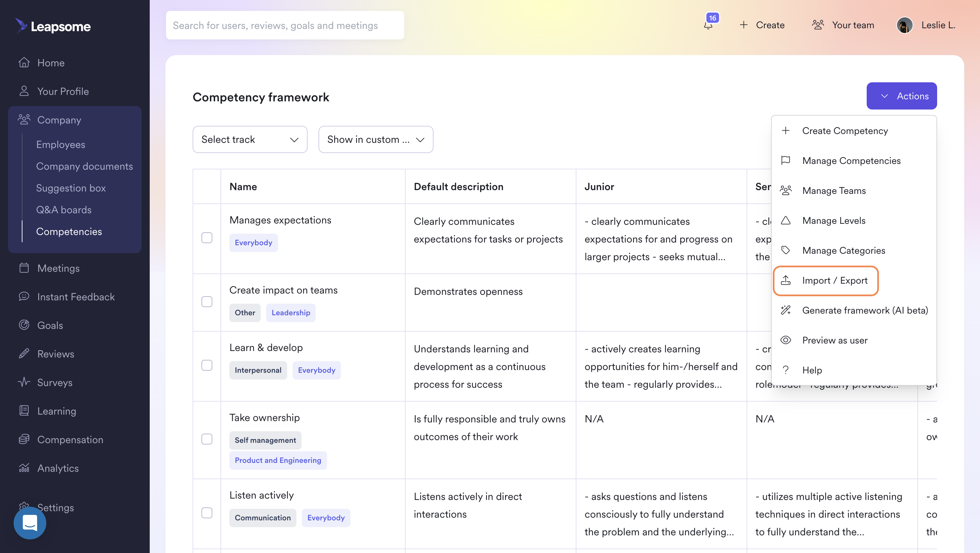Click the Surveys pulse icon
This screenshot has height=553, width=980.
(24, 382)
